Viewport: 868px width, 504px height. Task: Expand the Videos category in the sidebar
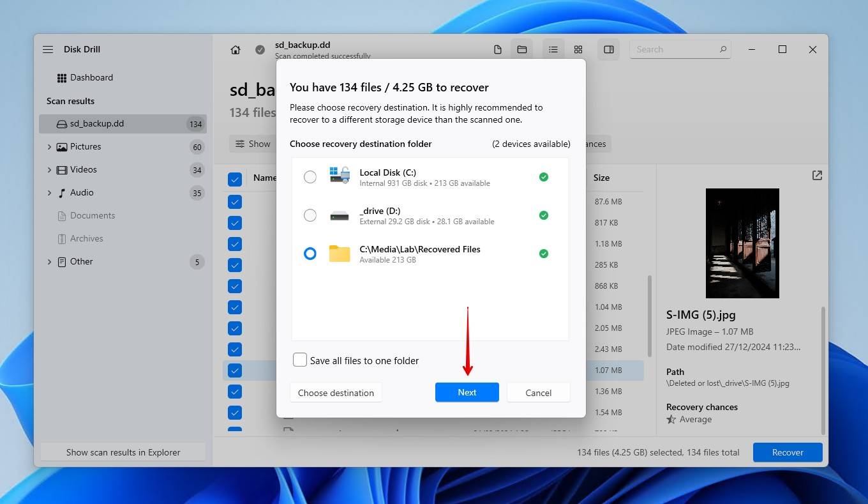[50, 169]
